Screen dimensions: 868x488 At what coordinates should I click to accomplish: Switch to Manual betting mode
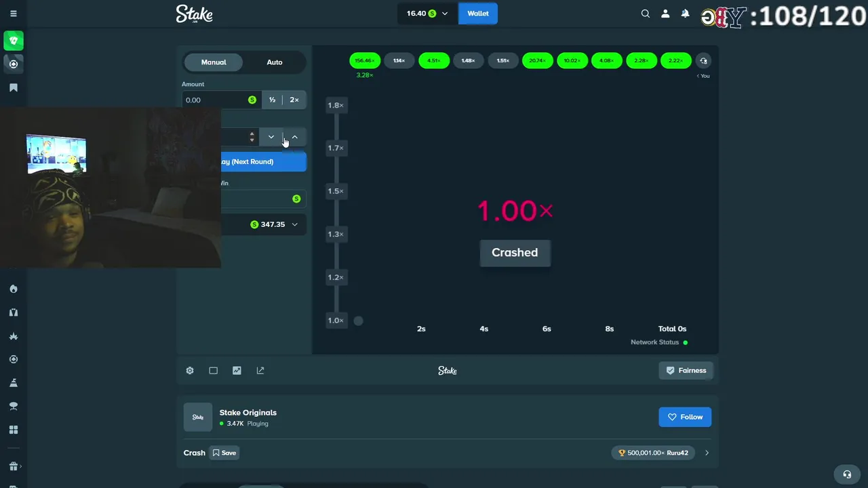(214, 62)
